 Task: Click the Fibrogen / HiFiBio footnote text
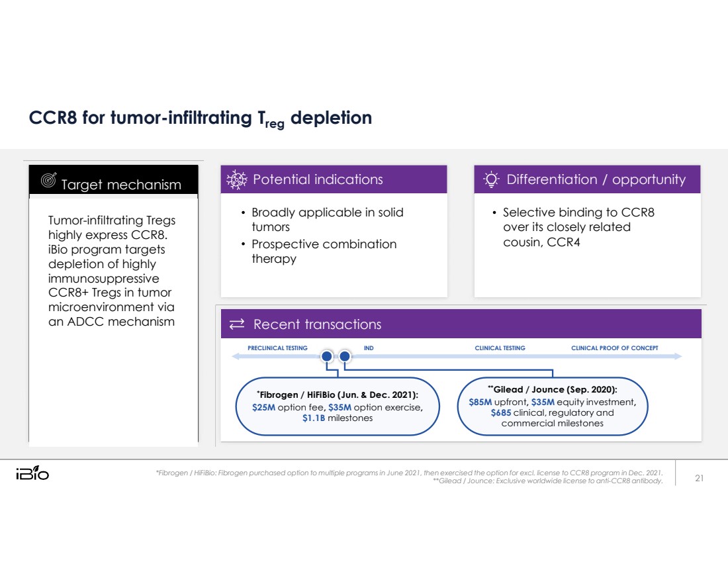(x=409, y=473)
